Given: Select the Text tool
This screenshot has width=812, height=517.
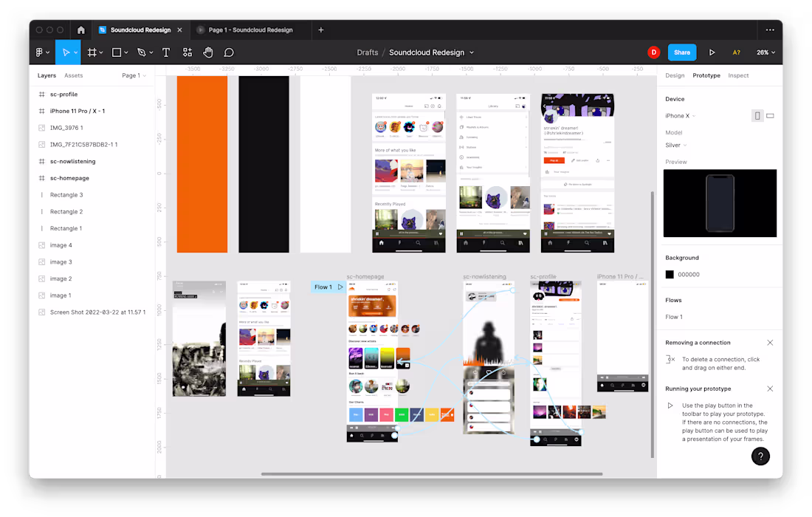Looking at the screenshot, I should pyautogui.click(x=165, y=52).
